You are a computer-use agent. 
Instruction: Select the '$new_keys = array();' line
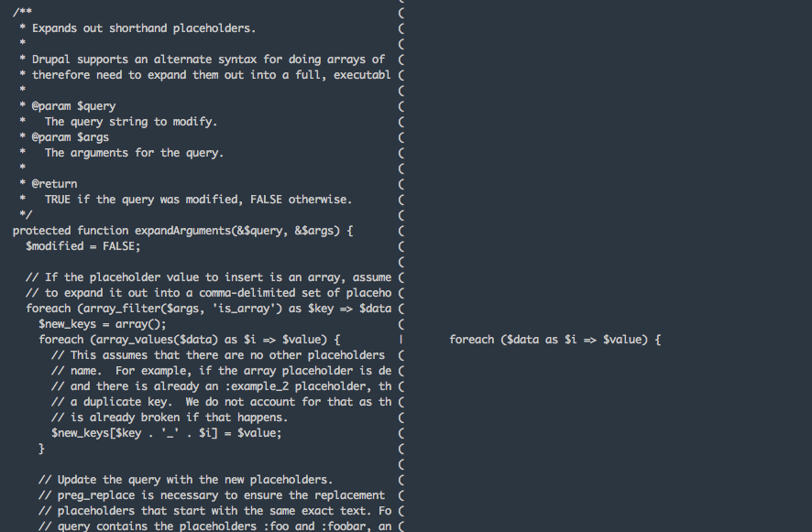click(x=103, y=324)
